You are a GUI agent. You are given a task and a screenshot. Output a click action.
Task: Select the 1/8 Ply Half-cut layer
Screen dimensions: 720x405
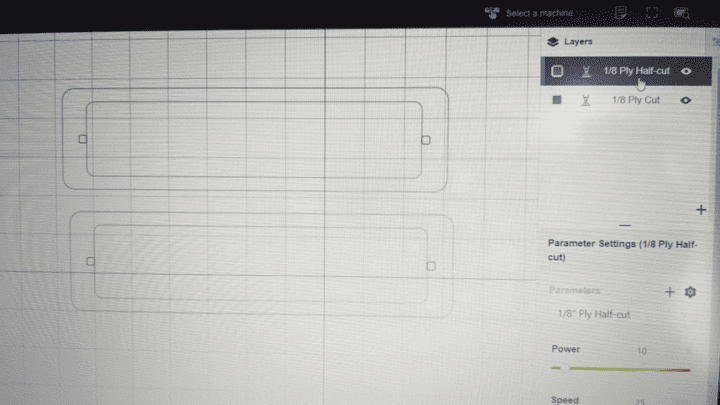626,71
